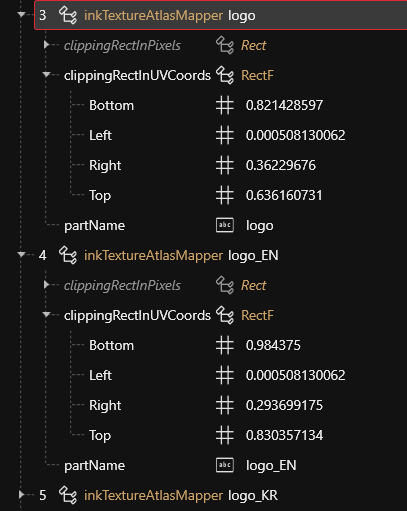Click Bottom value 0.984375
The width and height of the screenshot is (407, 511).
[273, 345]
